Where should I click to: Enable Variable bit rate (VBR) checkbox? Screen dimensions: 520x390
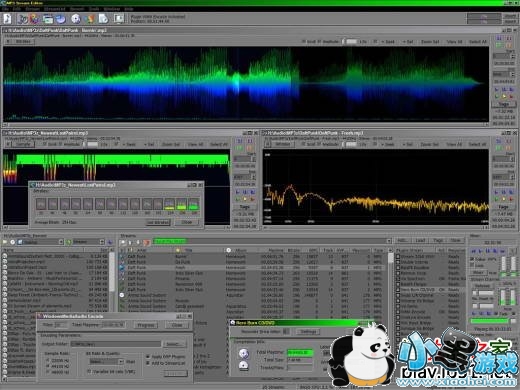tap(89, 371)
